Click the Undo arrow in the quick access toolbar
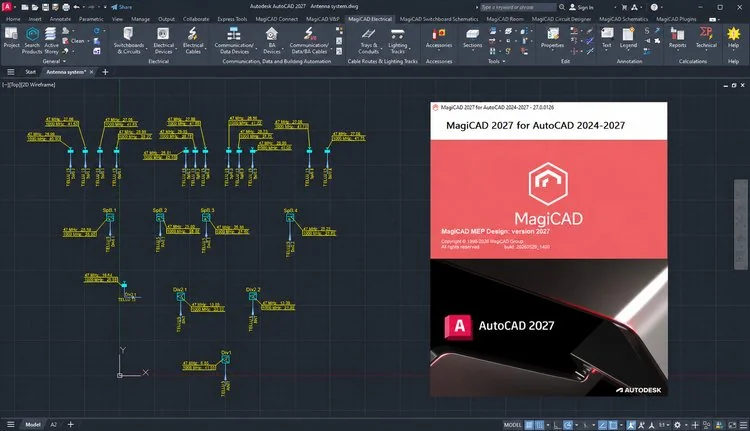This screenshot has width=750, height=431. [76, 7]
